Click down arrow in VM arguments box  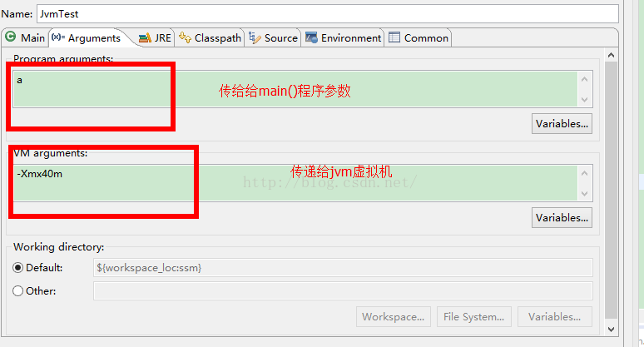[585, 194]
